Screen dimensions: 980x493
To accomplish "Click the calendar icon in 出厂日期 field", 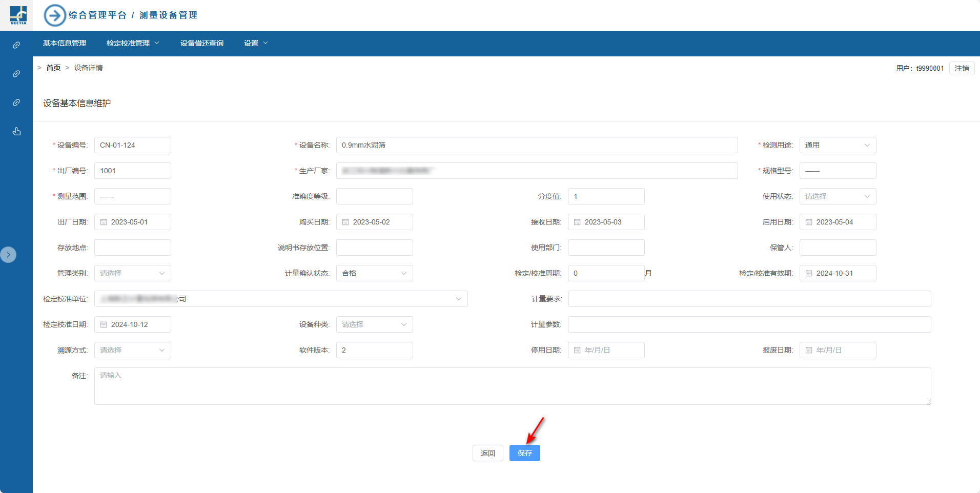I will tap(104, 222).
